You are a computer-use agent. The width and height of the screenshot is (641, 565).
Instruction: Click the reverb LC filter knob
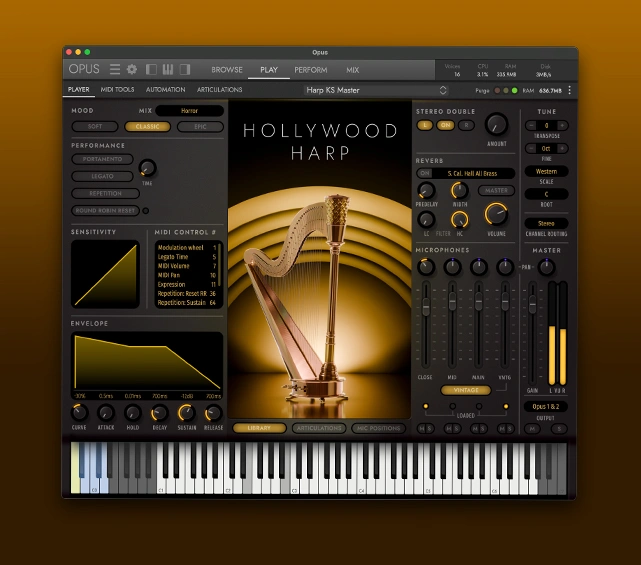tap(426, 220)
